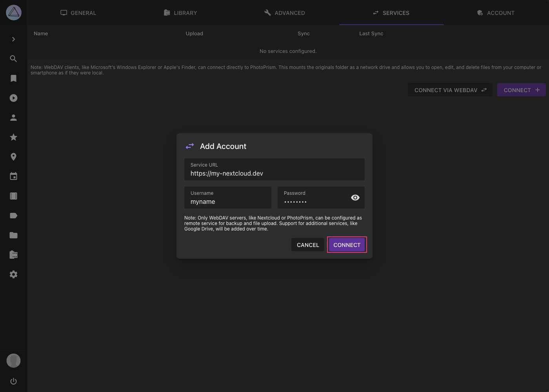Open Folders from the sidebar
This screenshot has width=549, height=392.
pos(13,235)
